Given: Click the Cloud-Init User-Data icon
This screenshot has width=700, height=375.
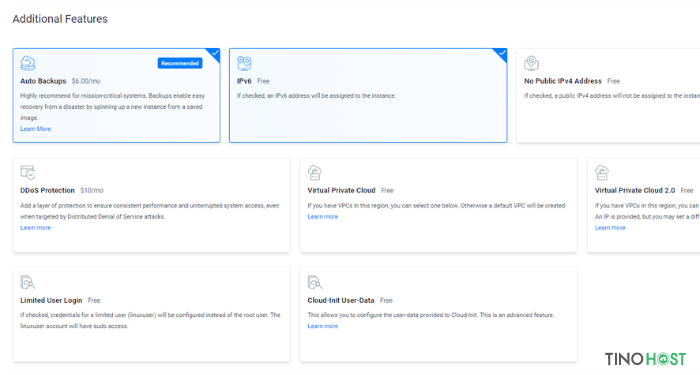Looking at the screenshot, I should tap(315, 282).
